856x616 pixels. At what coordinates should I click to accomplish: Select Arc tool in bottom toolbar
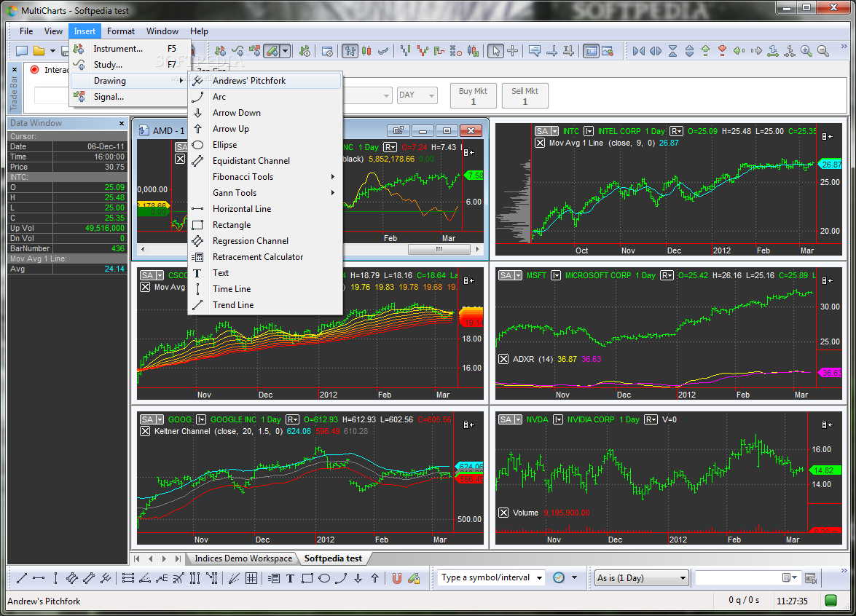point(341,578)
